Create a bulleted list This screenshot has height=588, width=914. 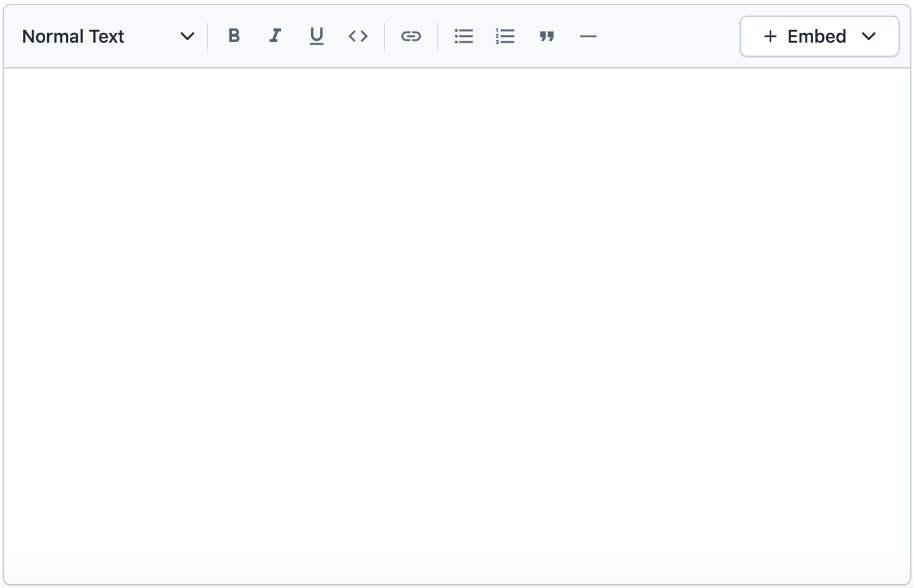click(x=463, y=36)
